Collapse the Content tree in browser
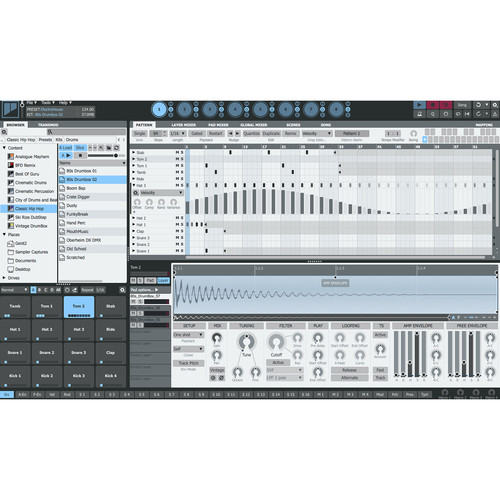This screenshot has width=500, height=500. pos(4,148)
